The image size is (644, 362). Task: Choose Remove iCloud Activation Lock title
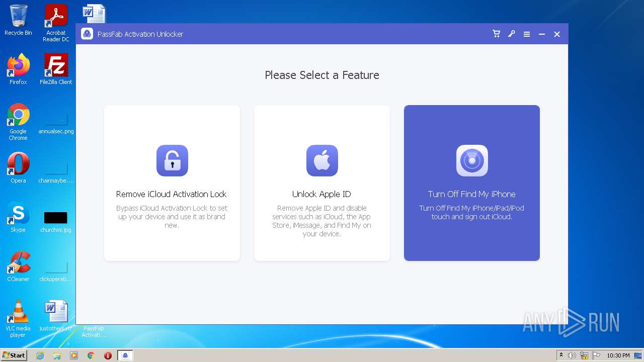(171, 194)
